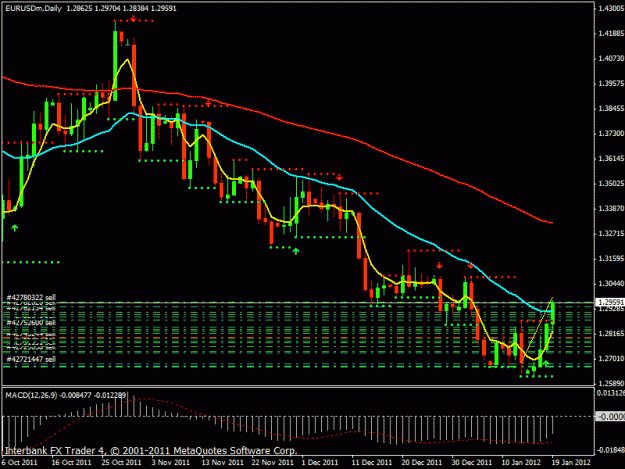Click the 0.013126 MACD scale label
This screenshot has height=469, width=625.
(611, 393)
